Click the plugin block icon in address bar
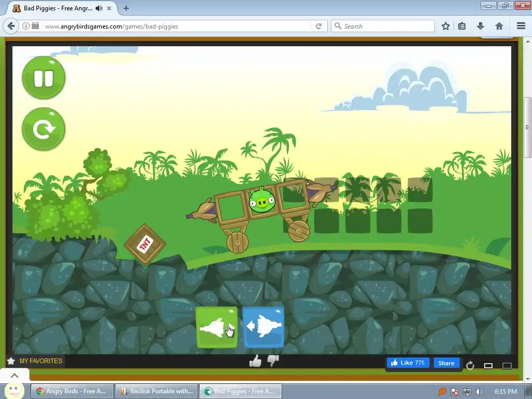This screenshot has height=399, width=532. pyautogui.click(x=35, y=26)
